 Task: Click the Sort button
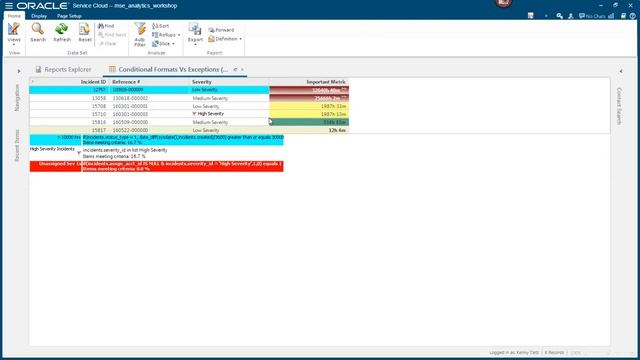pyautogui.click(x=160, y=26)
